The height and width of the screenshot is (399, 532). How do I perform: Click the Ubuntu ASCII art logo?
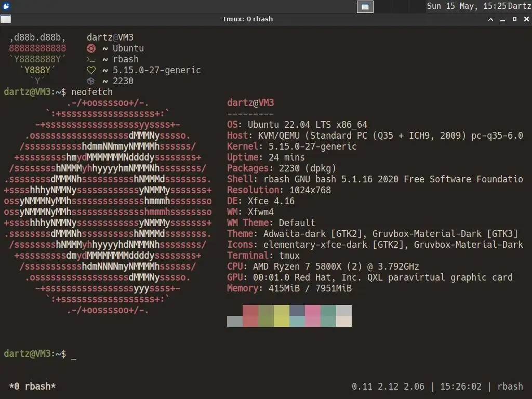pyautogui.click(x=108, y=206)
